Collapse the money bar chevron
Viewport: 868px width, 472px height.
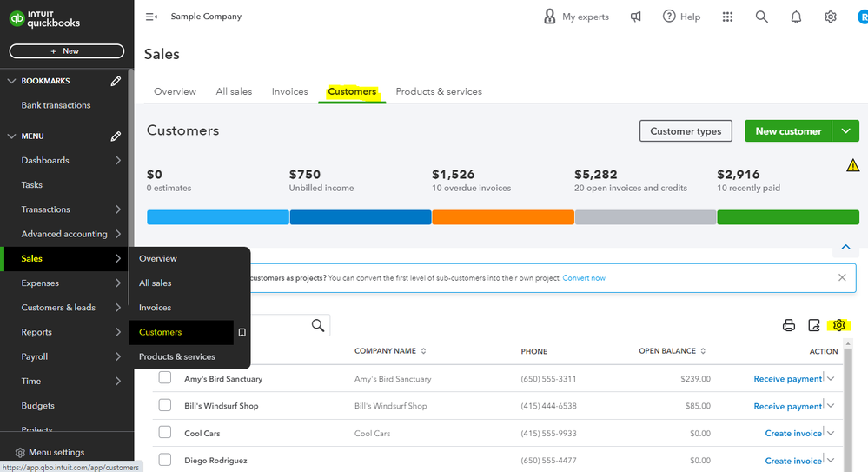pyautogui.click(x=846, y=247)
